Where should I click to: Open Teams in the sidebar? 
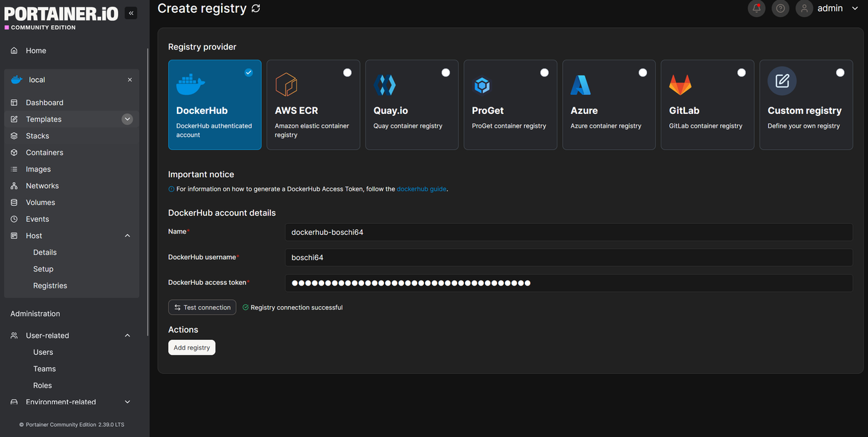pos(45,369)
